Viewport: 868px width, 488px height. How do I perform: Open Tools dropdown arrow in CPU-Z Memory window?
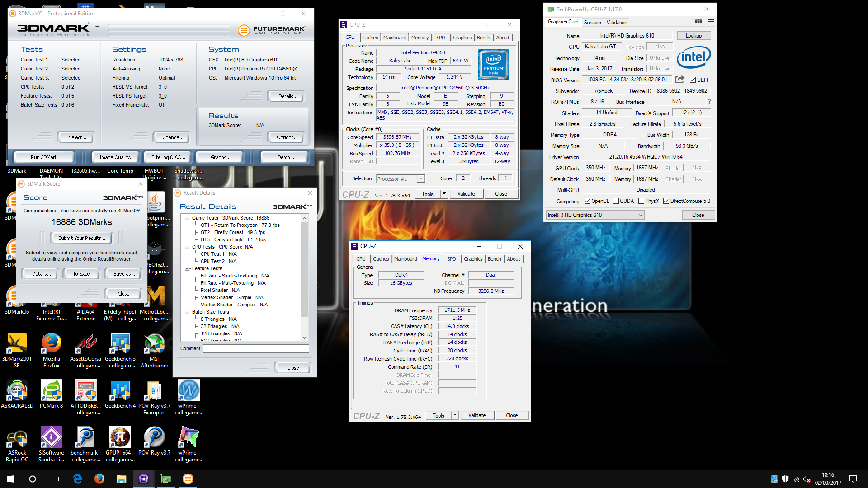455,415
